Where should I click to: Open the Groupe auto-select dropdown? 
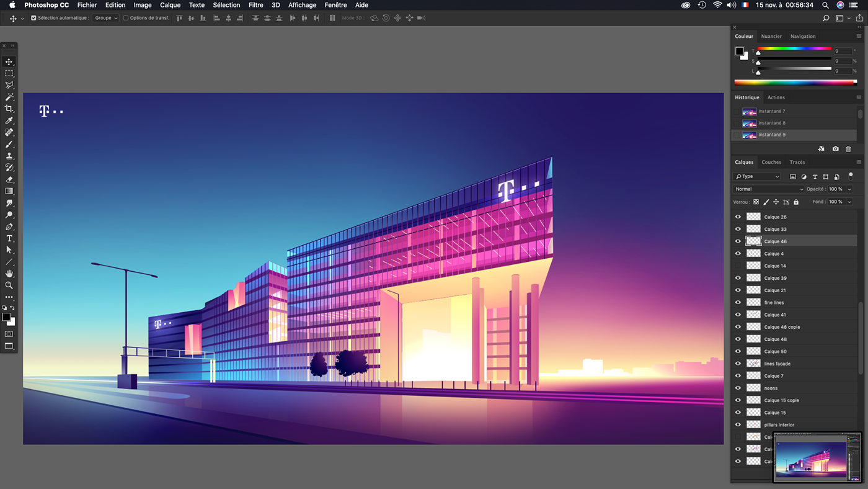point(105,18)
